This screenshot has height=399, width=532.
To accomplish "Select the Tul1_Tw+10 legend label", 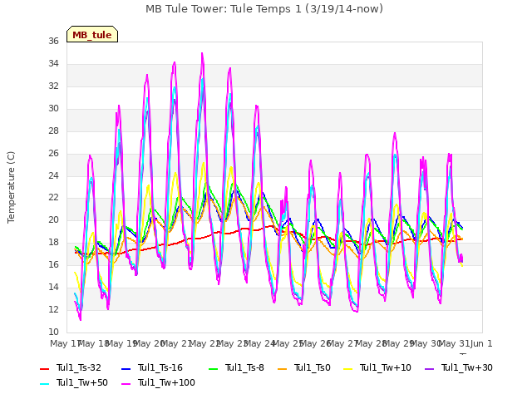I will click(x=386, y=367).
